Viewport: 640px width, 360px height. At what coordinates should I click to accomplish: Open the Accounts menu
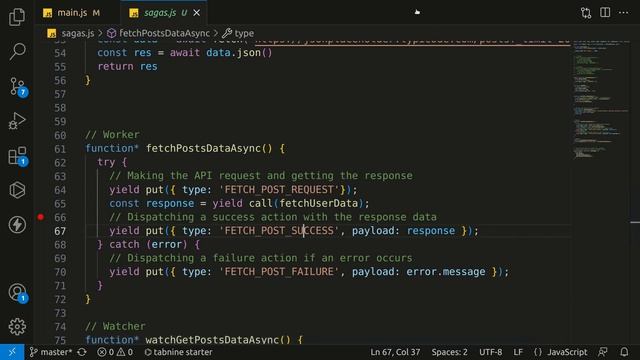(x=18, y=293)
